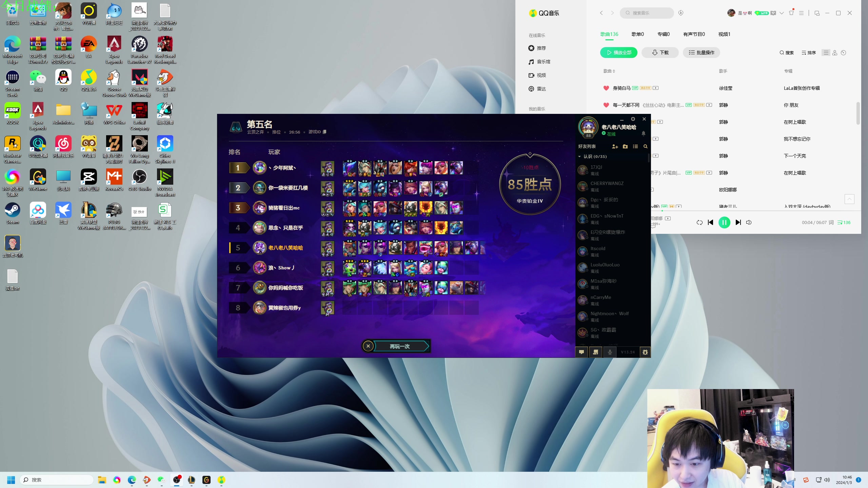Open the OBS Studio desktop shortcut

pos(140,180)
